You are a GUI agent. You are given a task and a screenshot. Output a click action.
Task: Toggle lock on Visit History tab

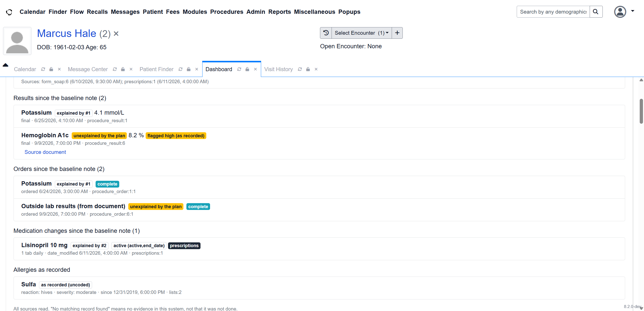(x=308, y=69)
